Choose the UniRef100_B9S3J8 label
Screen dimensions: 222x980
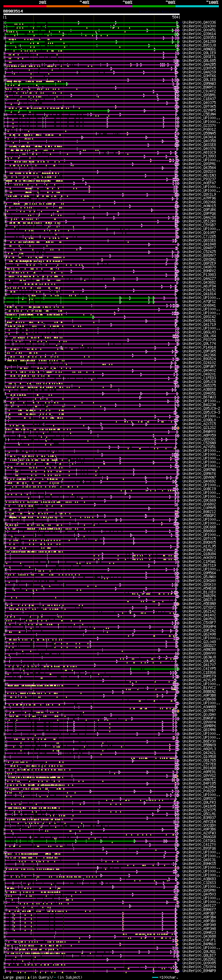click(x=199, y=45)
